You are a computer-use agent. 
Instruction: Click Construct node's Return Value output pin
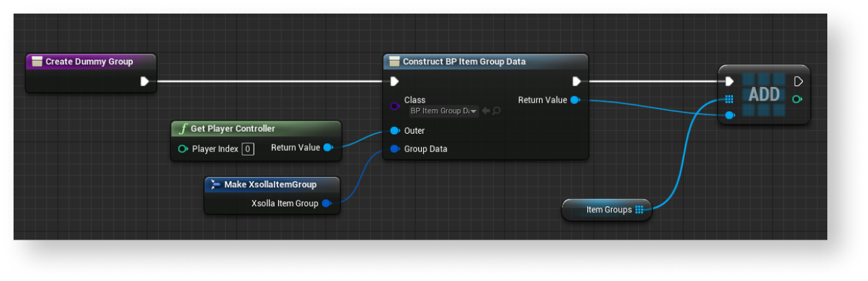[x=575, y=100]
